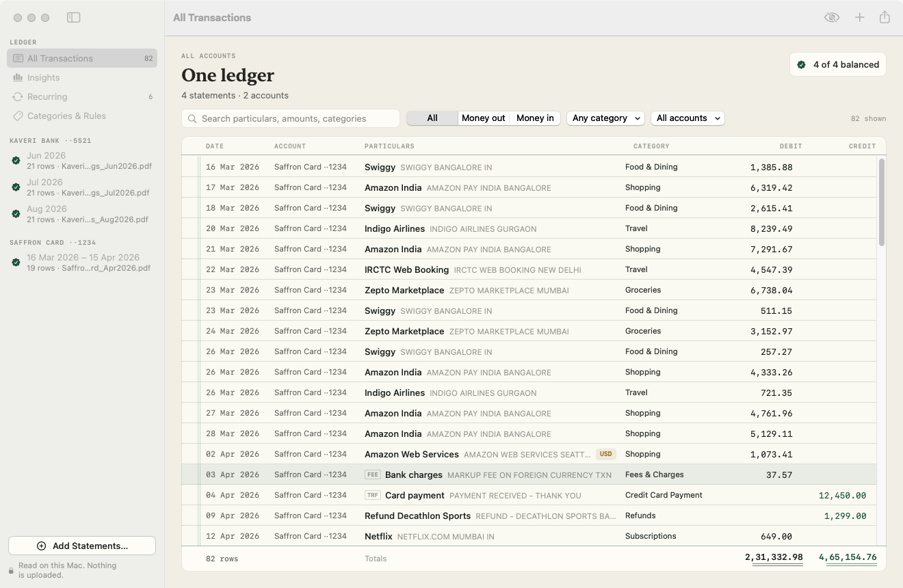Image resolution: width=903 pixels, height=588 pixels.
Task: Toggle the sidebar panel icon
Action: 74,18
